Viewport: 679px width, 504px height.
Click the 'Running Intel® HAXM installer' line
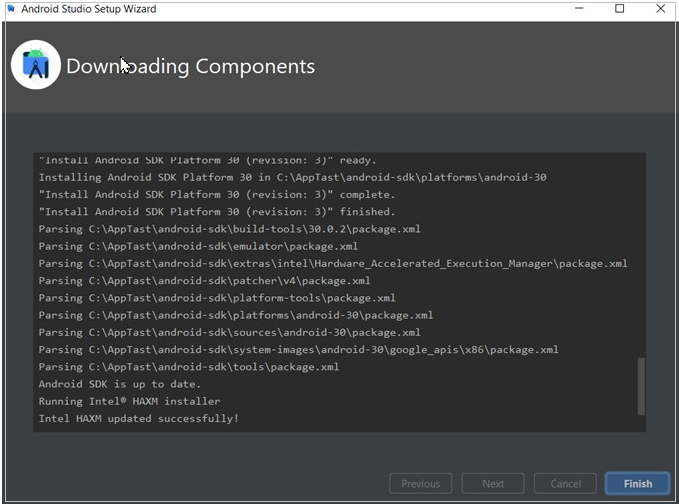(129, 401)
